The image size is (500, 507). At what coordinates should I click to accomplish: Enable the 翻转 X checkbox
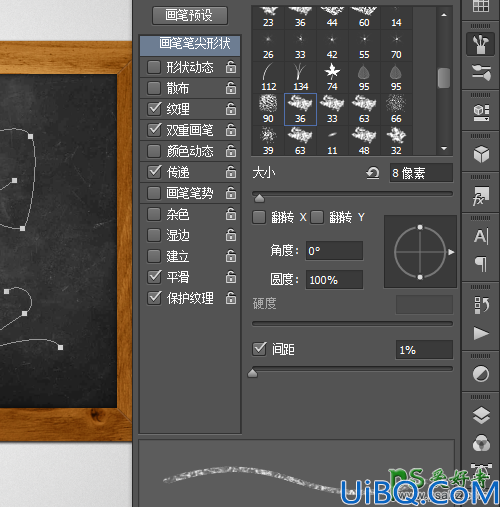click(x=259, y=217)
